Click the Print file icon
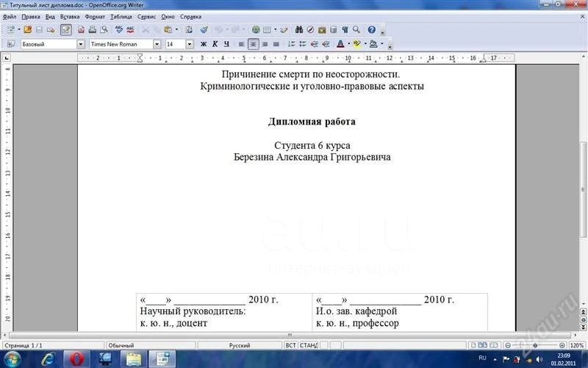 coord(93,29)
